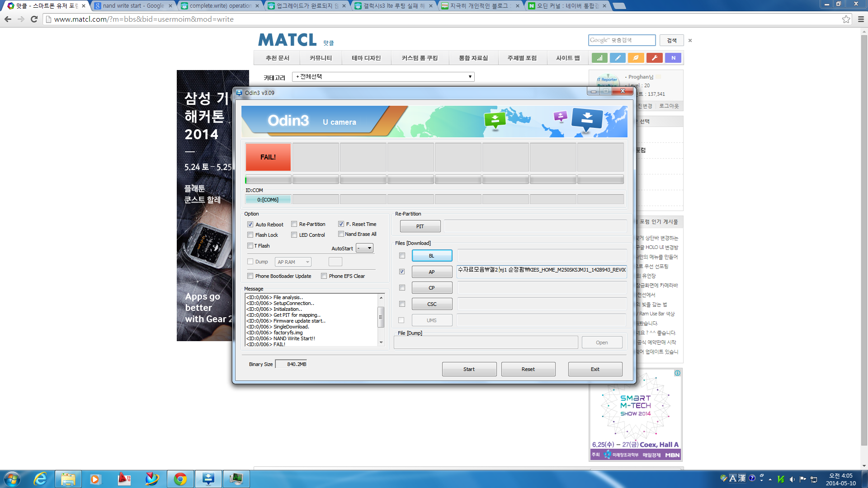Open the AutoStart dropdown
Screen dimensions: 868x488
(364, 248)
